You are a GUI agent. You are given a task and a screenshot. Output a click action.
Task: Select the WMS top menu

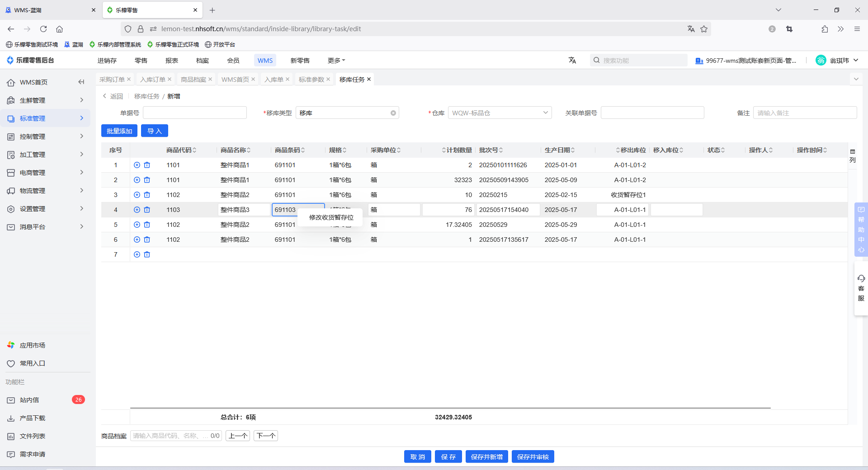pos(265,61)
